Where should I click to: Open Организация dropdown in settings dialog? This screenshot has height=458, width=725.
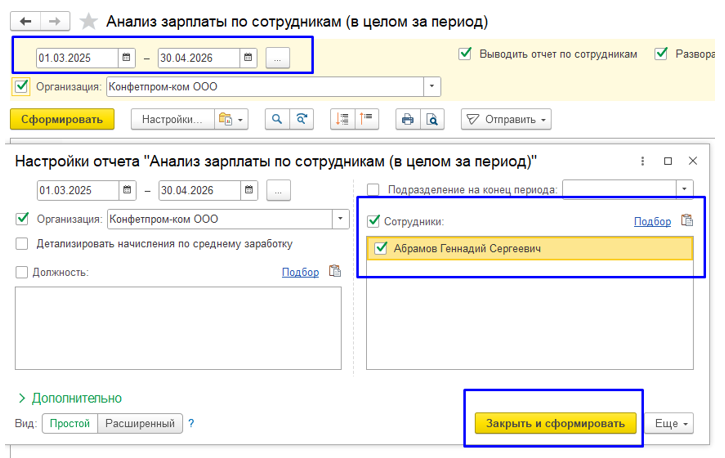(340, 219)
